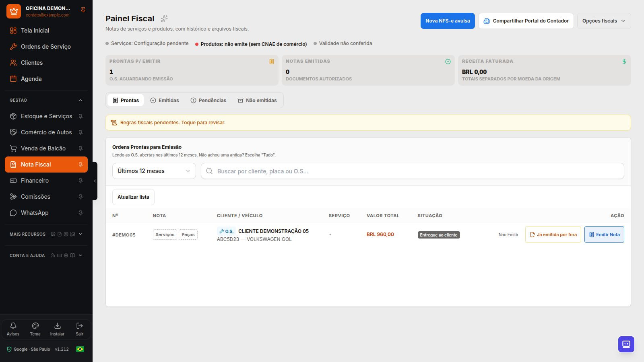Open Clientes in sidebar
This screenshot has height=362, width=644.
46,63
